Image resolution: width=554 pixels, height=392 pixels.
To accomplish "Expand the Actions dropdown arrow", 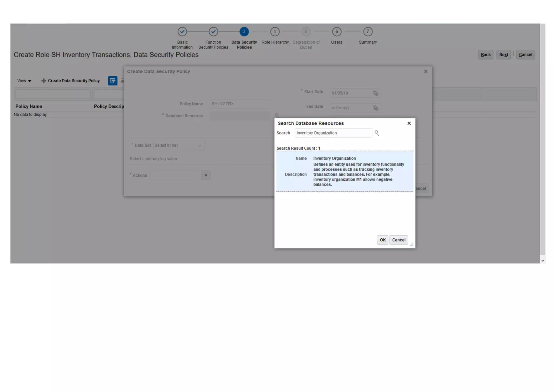I will tap(206, 175).
